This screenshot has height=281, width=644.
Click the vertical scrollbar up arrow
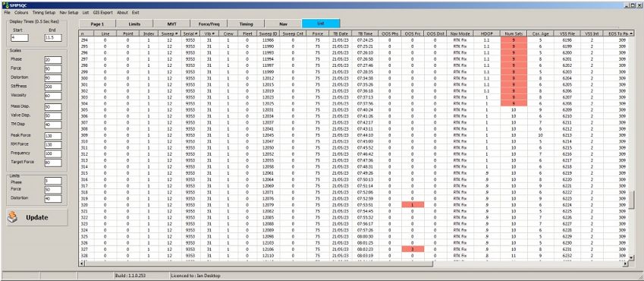[631, 33]
